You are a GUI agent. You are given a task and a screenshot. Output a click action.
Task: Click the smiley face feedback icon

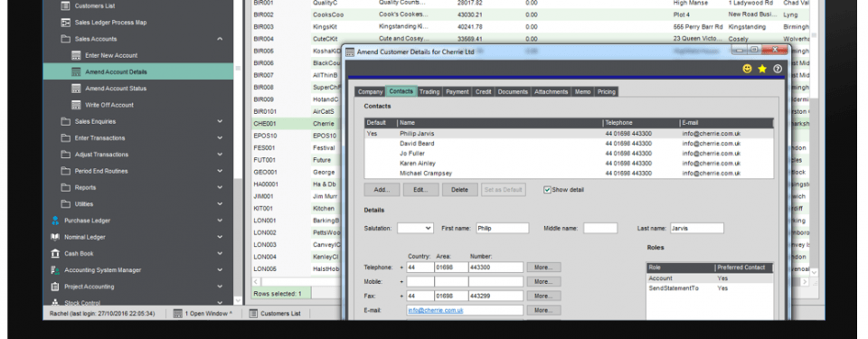(x=748, y=70)
